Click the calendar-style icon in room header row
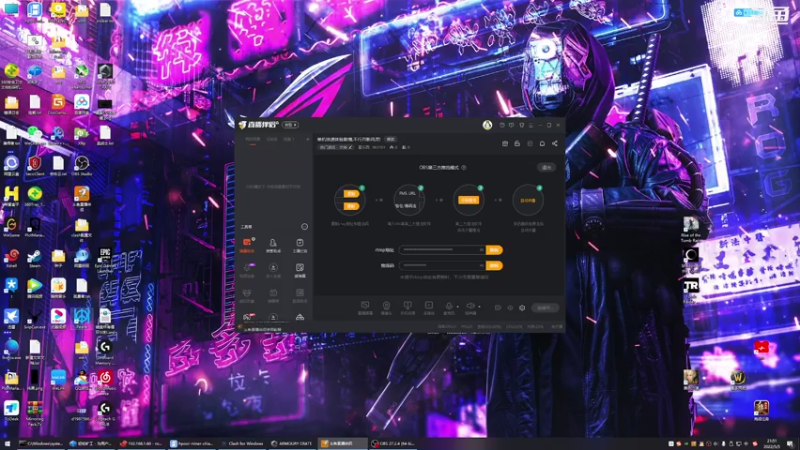The width and height of the screenshot is (800, 450). [505, 144]
